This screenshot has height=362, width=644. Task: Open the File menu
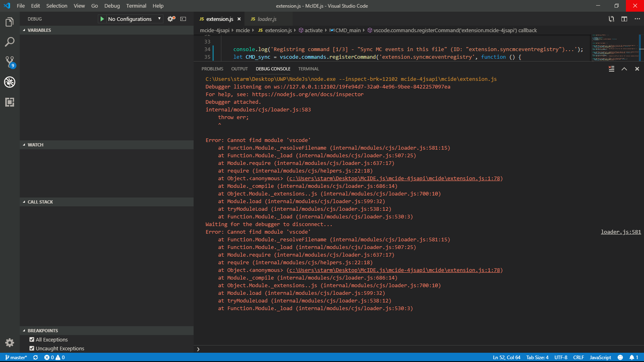pyautogui.click(x=21, y=6)
